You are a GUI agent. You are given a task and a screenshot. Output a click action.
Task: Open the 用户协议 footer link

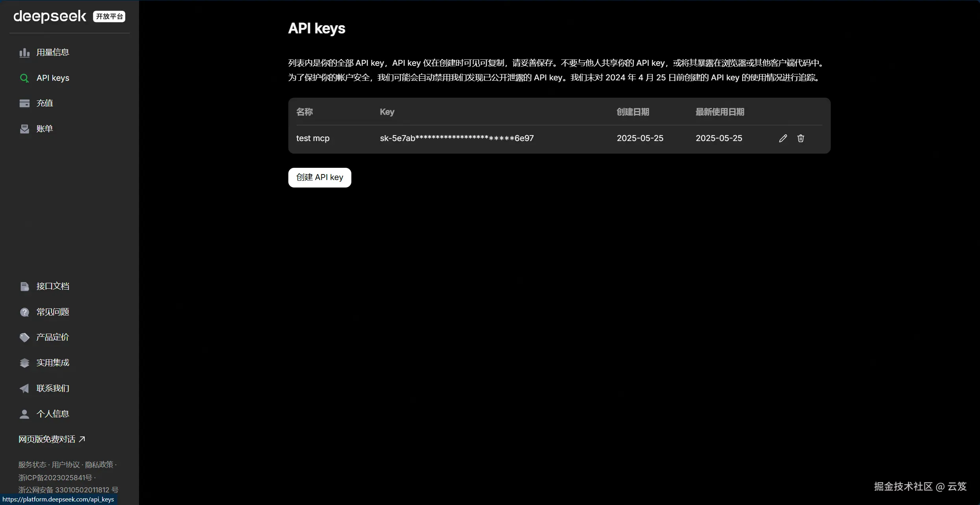point(66,465)
